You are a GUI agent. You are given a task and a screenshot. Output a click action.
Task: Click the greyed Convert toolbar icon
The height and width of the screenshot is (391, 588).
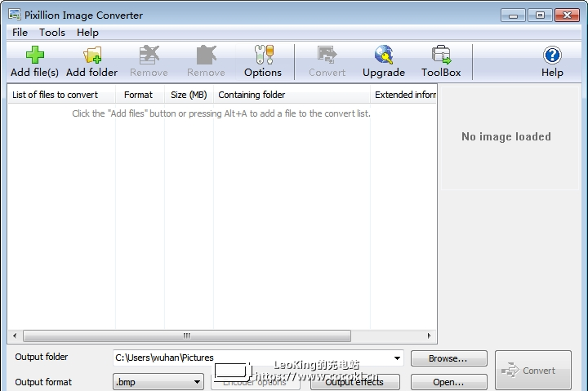click(327, 56)
